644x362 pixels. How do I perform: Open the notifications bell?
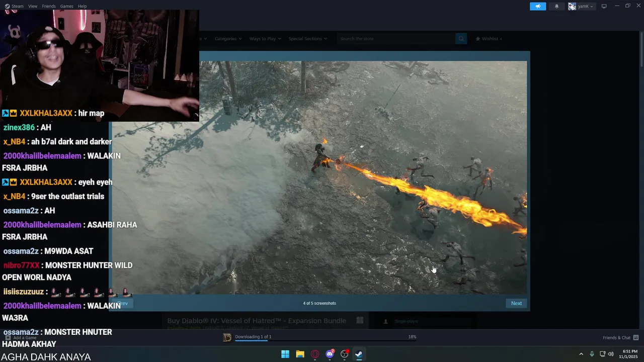click(x=556, y=6)
